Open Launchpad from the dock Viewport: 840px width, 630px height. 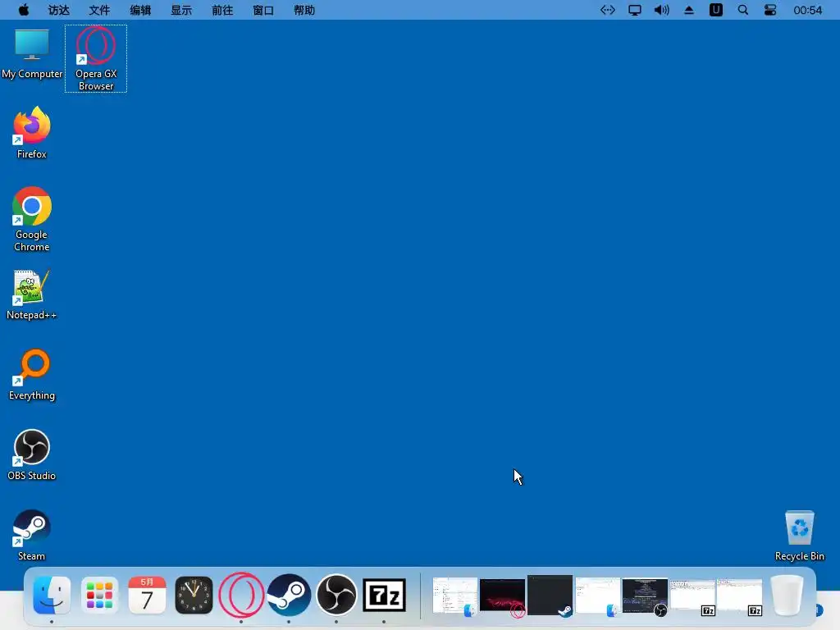99,596
